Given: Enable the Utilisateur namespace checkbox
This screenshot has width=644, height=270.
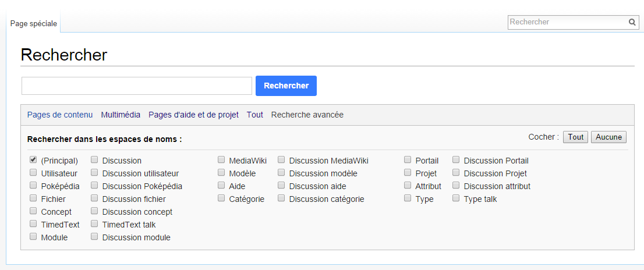Looking at the screenshot, I should (x=33, y=172).
